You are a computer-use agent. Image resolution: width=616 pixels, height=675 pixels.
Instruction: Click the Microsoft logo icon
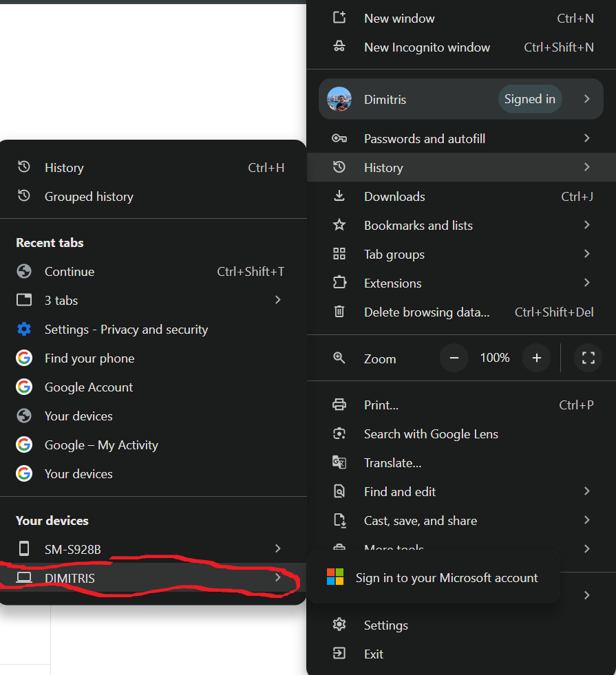tap(335, 577)
